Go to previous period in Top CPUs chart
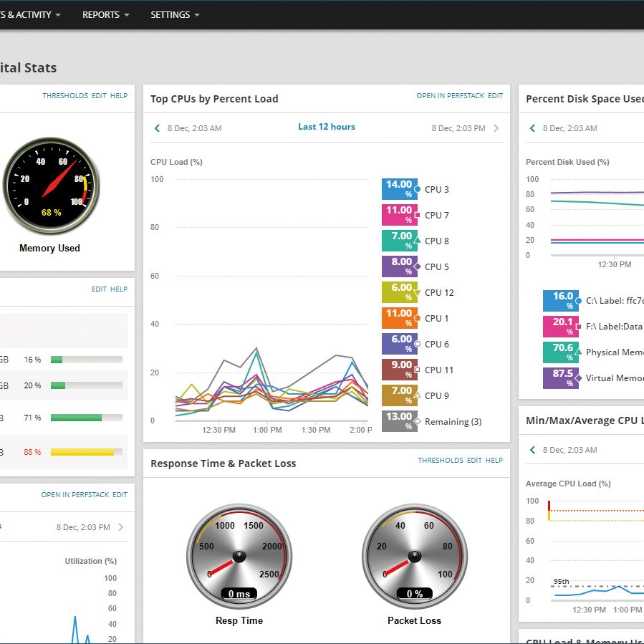The height and width of the screenshot is (644, 644). pos(157,128)
